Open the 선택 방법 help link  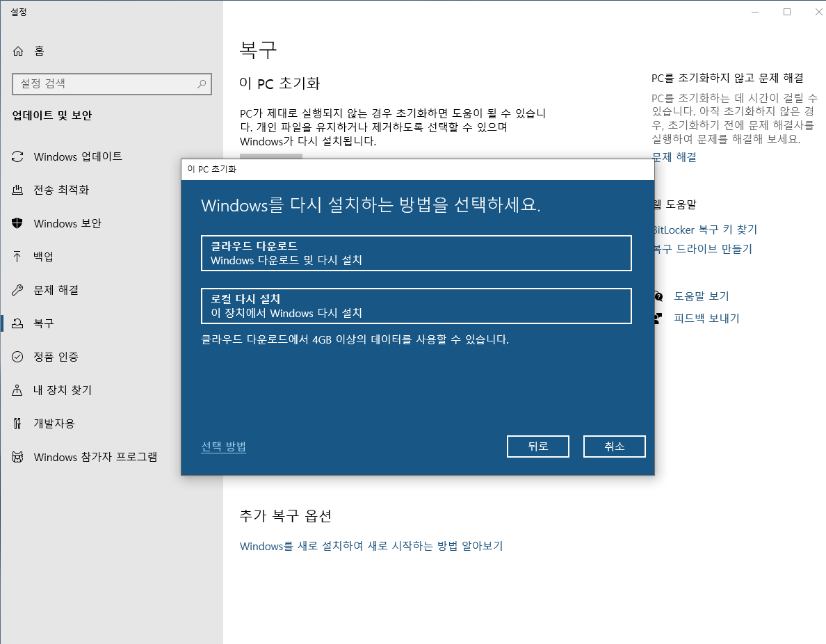(223, 446)
